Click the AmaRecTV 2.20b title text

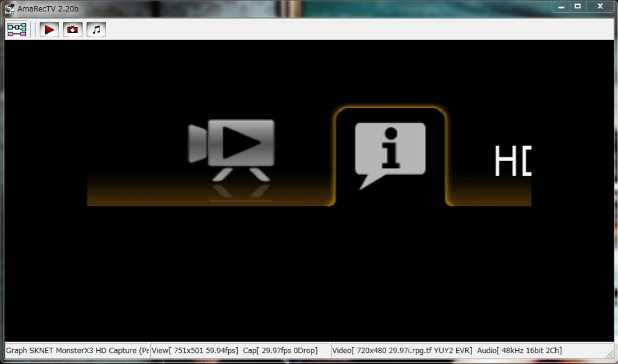pos(48,8)
